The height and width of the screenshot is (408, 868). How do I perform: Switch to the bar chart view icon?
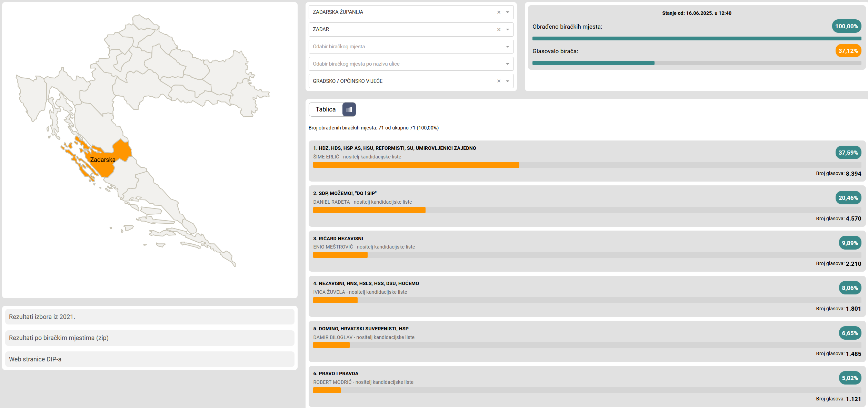[x=349, y=109]
